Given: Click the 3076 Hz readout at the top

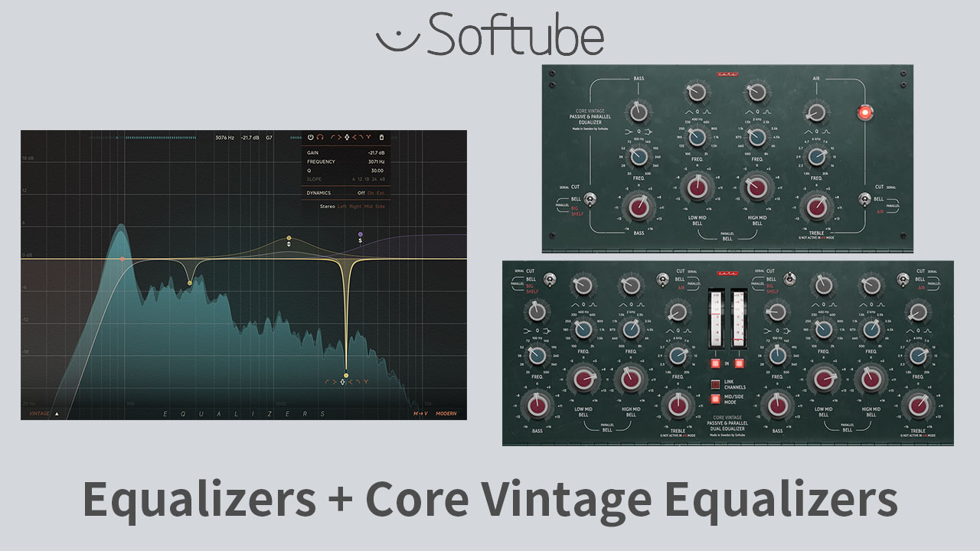Looking at the screenshot, I should (x=224, y=138).
